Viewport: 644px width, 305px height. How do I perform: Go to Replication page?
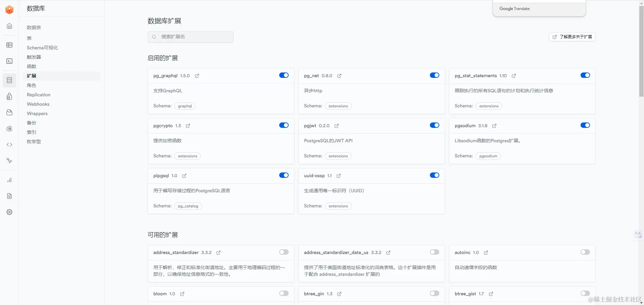coord(39,95)
